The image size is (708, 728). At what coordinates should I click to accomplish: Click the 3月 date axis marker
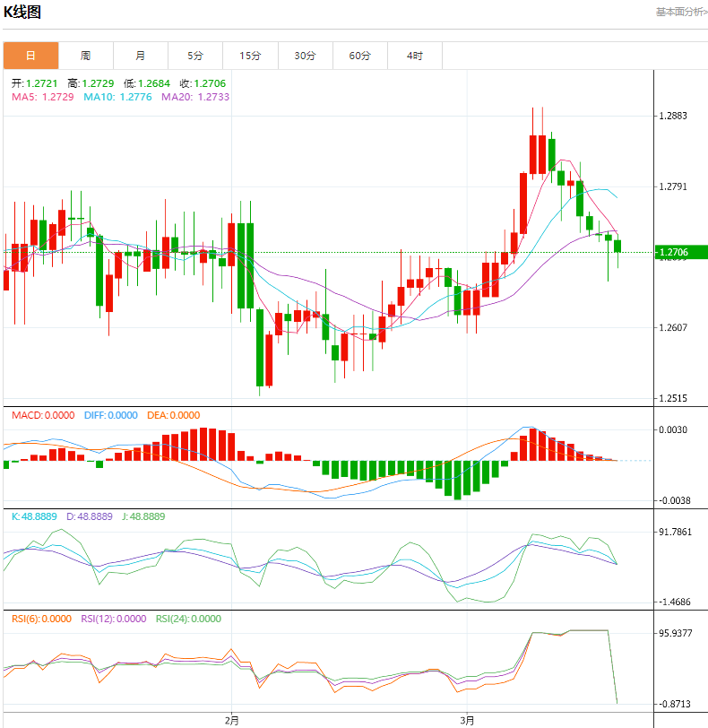(x=466, y=719)
